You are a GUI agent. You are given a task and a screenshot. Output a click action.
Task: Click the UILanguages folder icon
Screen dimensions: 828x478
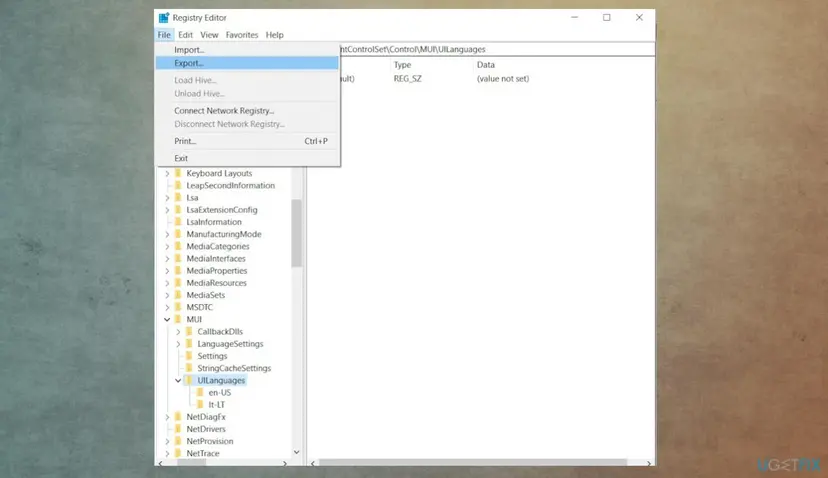[190, 380]
